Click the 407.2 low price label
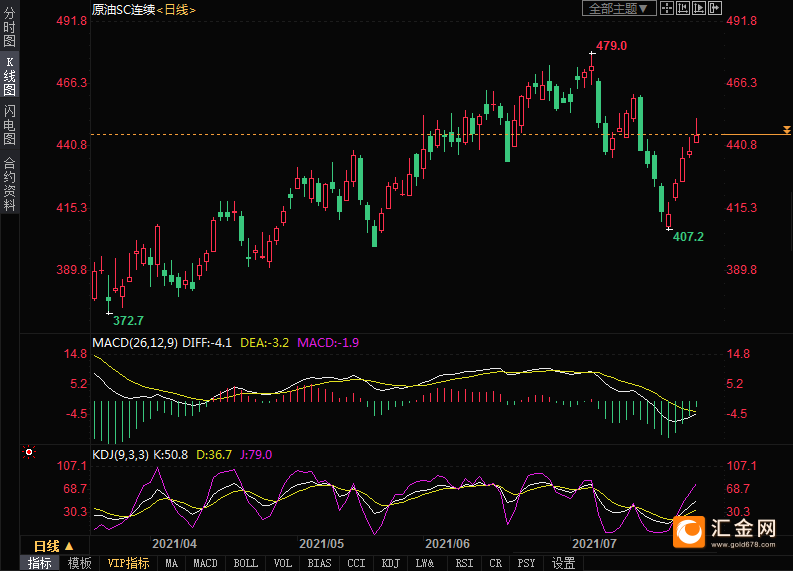793x571 pixels. tap(688, 237)
